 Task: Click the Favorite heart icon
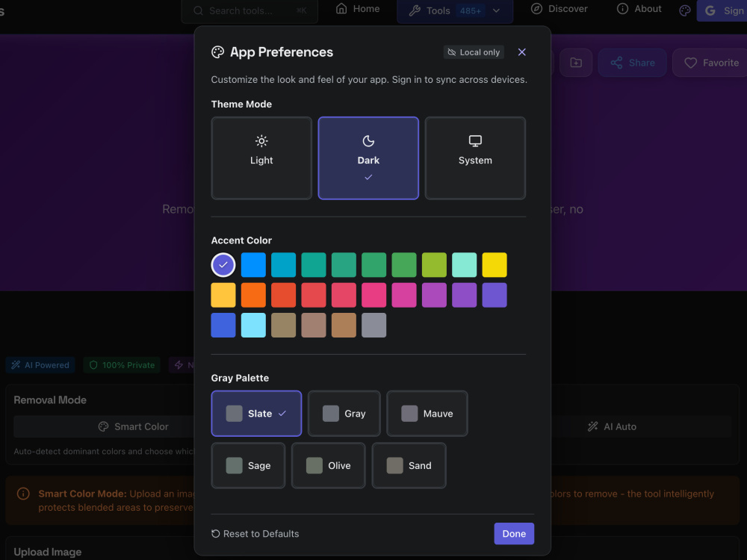pos(691,63)
